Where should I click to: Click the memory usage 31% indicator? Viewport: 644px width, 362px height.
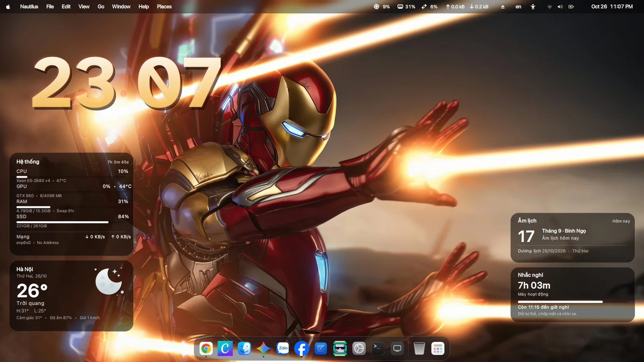pos(406,6)
